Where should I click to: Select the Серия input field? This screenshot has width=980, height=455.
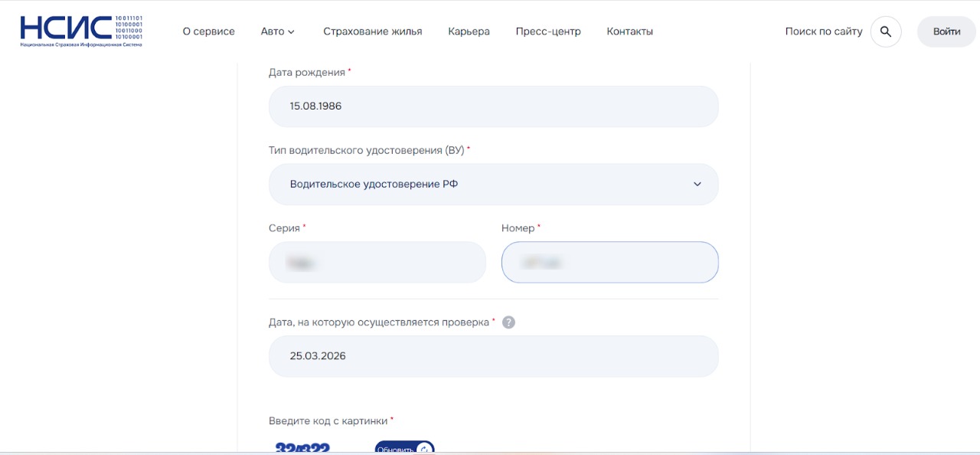(x=377, y=262)
